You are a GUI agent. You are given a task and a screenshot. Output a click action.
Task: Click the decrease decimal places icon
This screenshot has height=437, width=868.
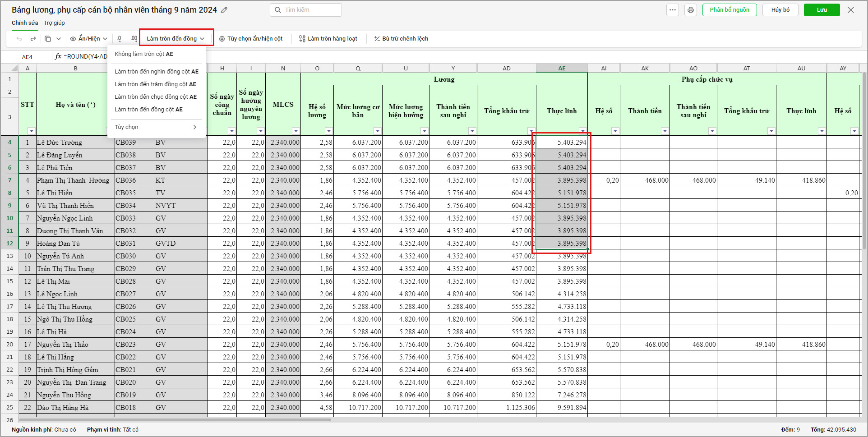(x=120, y=39)
